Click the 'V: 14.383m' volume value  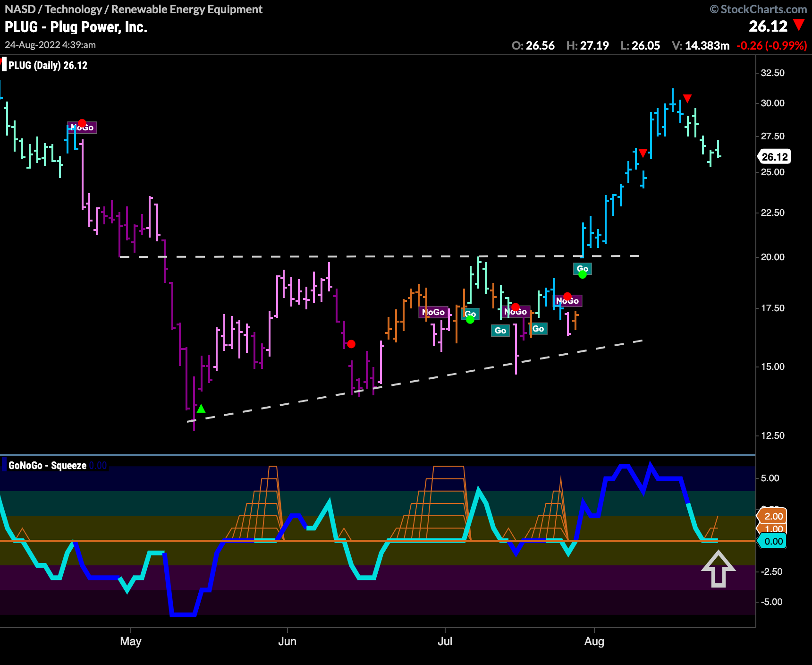tap(701, 45)
